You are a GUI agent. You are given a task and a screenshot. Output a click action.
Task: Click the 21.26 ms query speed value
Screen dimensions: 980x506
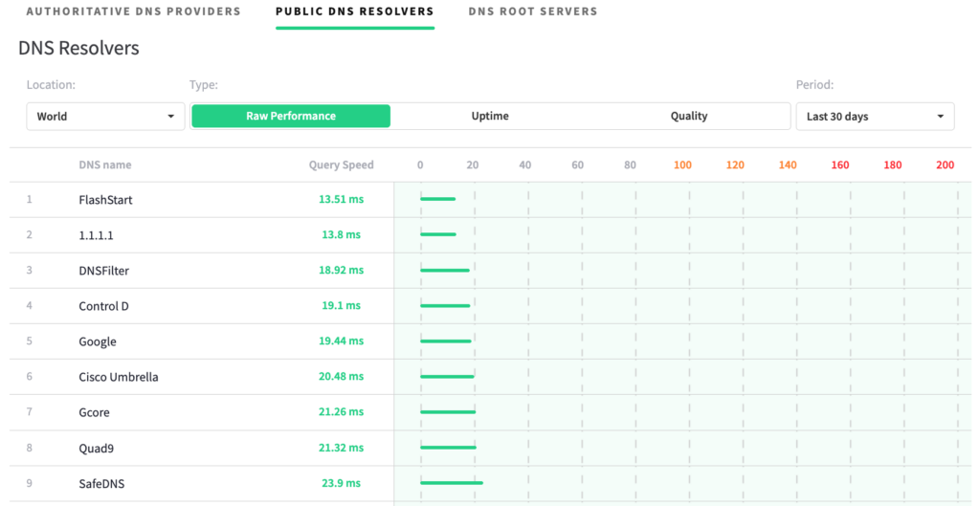point(342,411)
